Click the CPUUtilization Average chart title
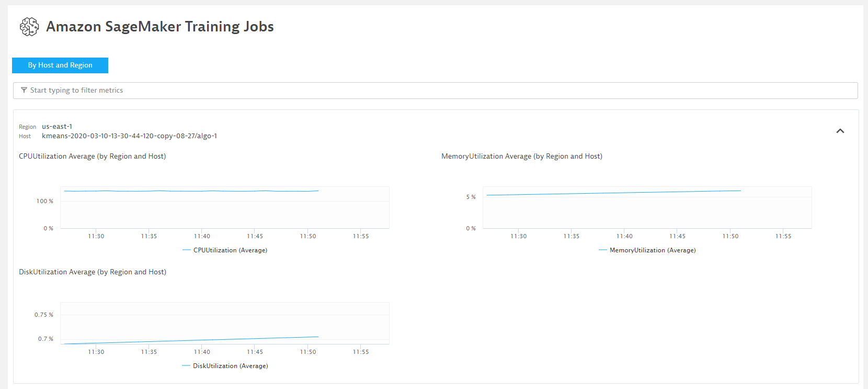The image size is (868, 389). tap(93, 157)
